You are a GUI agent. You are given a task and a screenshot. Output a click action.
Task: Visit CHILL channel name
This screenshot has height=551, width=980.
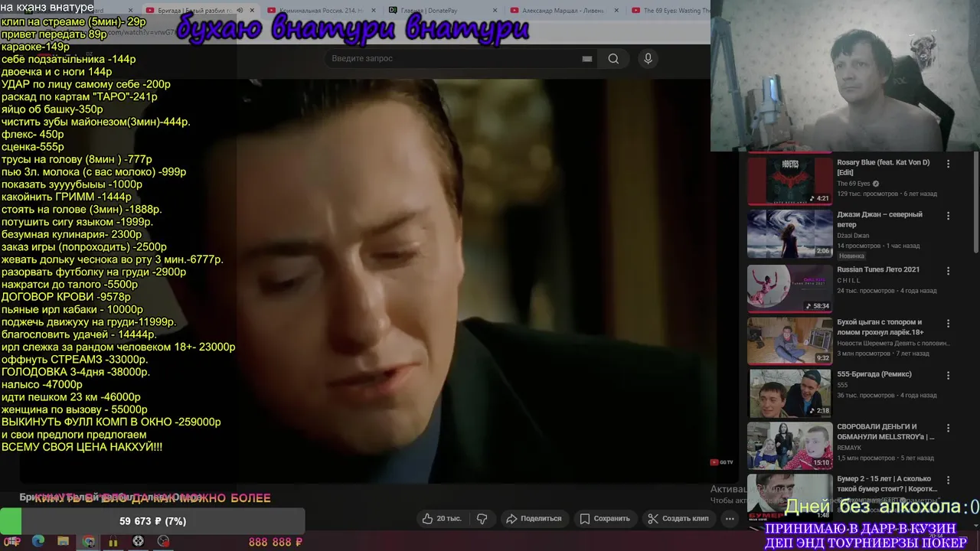(x=849, y=281)
